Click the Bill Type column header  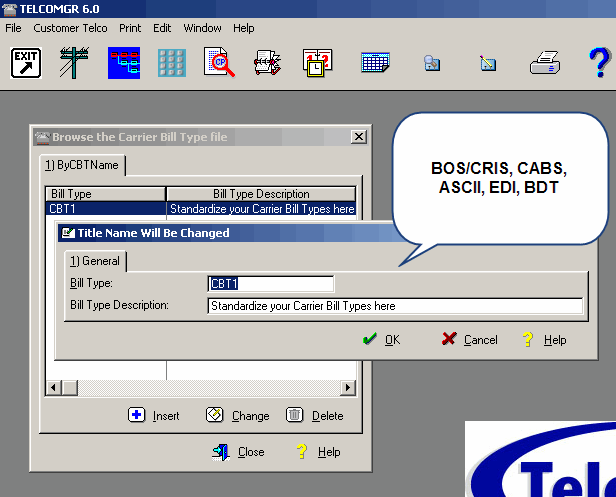pos(106,194)
